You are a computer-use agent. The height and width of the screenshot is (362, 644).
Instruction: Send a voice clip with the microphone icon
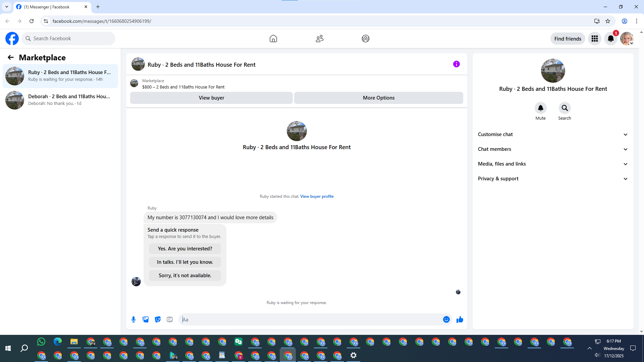point(133,319)
